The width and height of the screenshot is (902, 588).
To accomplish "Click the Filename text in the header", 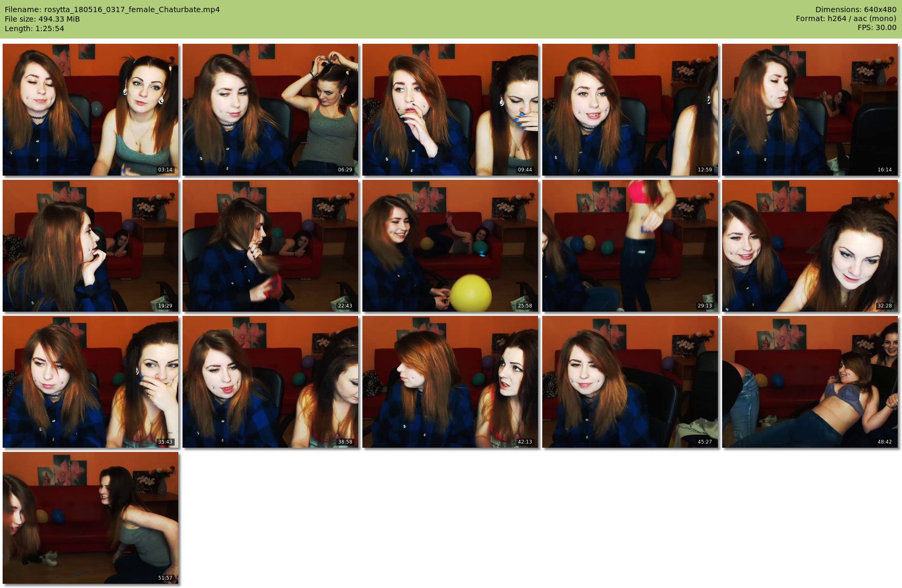I will click(x=112, y=9).
